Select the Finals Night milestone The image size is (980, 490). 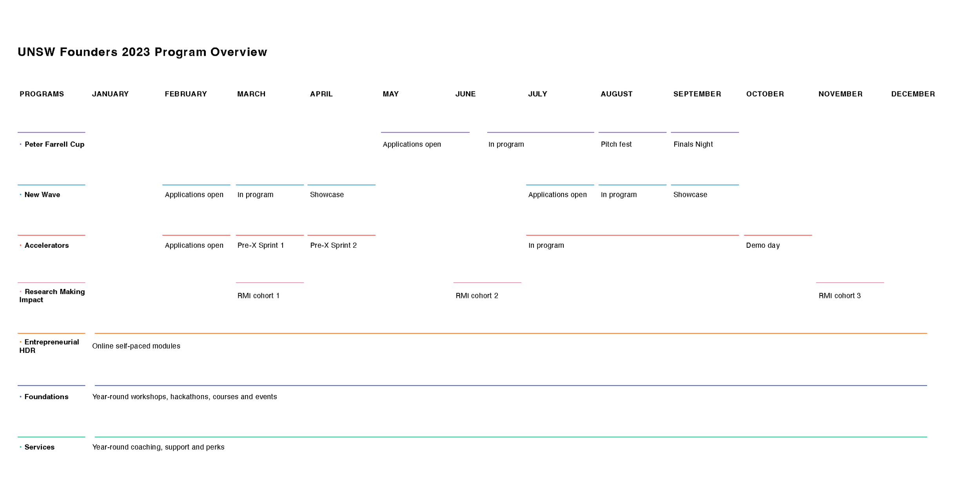[693, 144]
